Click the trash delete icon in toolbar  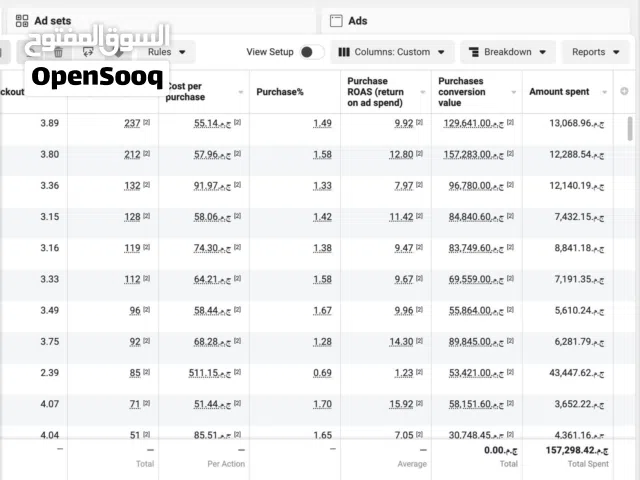[58, 52]
